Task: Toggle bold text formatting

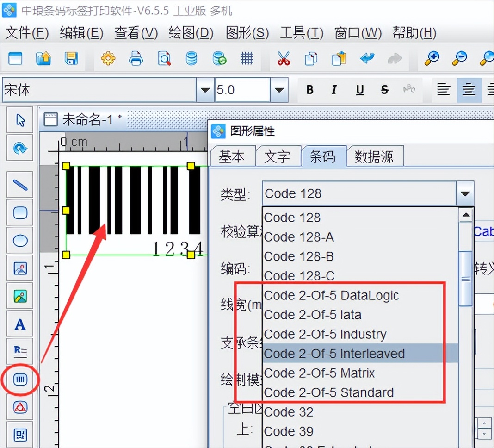Action: pos(309,90)
